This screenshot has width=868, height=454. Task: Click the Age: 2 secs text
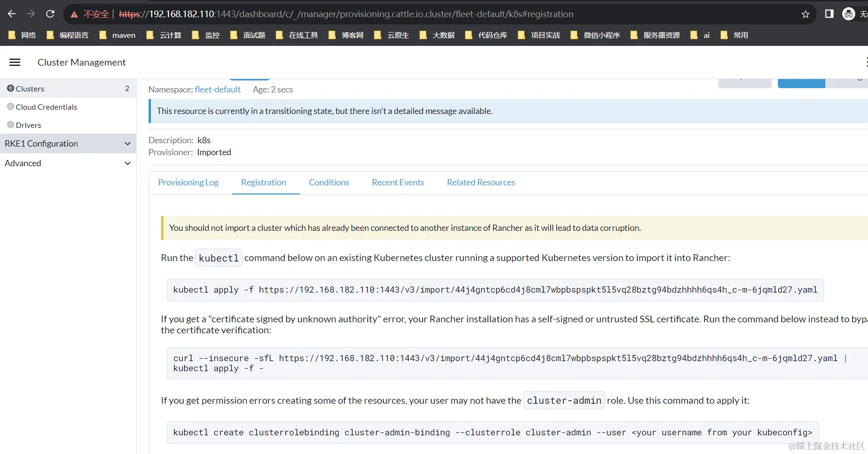pyautogui.click(x=273, y=90)
